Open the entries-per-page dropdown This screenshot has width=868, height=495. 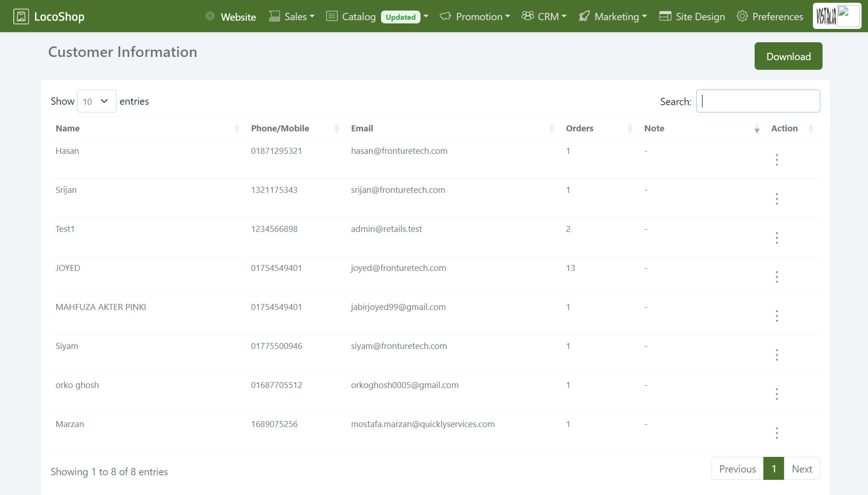point(96,101)
